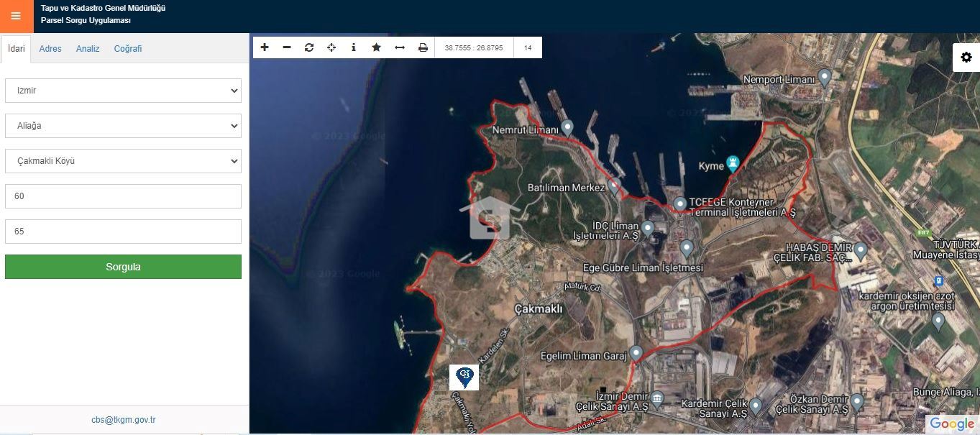Click the Parsel Sorgu Uygulaması header title
980x435 pixels.
pyautogui.click(x=86, y=20)
